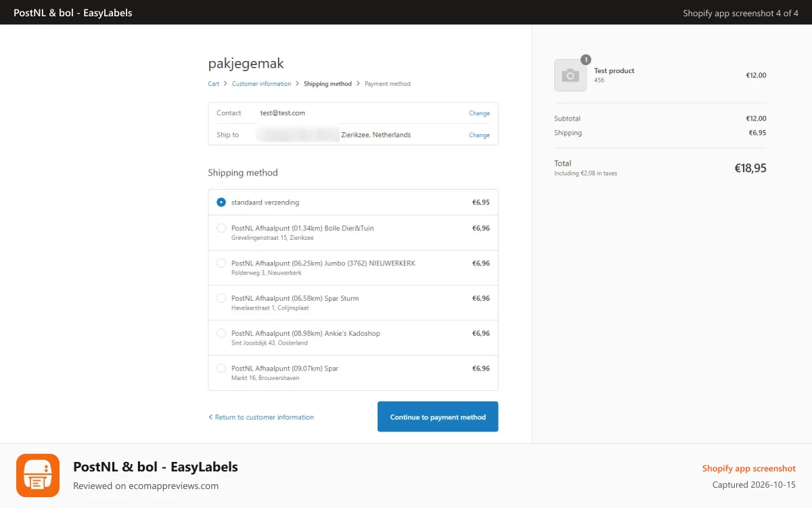This screenshot has width=812, height=508.
Task: Click the €6,95 price of standaard verzending
Action: (481, 203)
